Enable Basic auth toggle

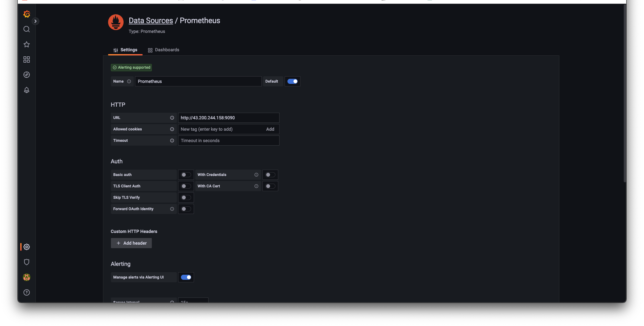186,175
